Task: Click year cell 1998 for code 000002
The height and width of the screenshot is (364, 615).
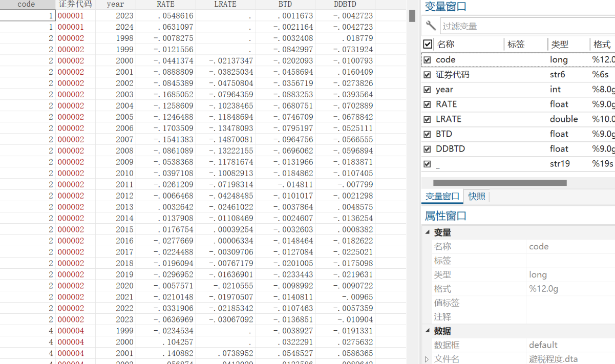Action: [x=115, y=38]
